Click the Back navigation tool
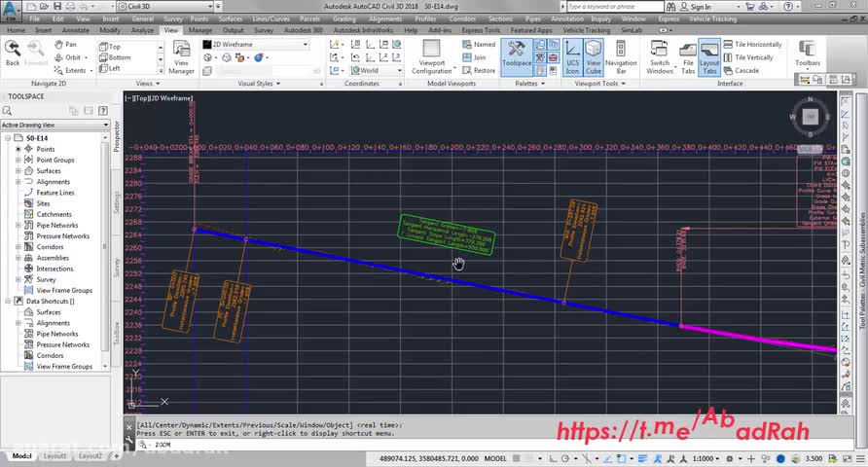This screenshot has height=467, width=868. coord(13,54)
